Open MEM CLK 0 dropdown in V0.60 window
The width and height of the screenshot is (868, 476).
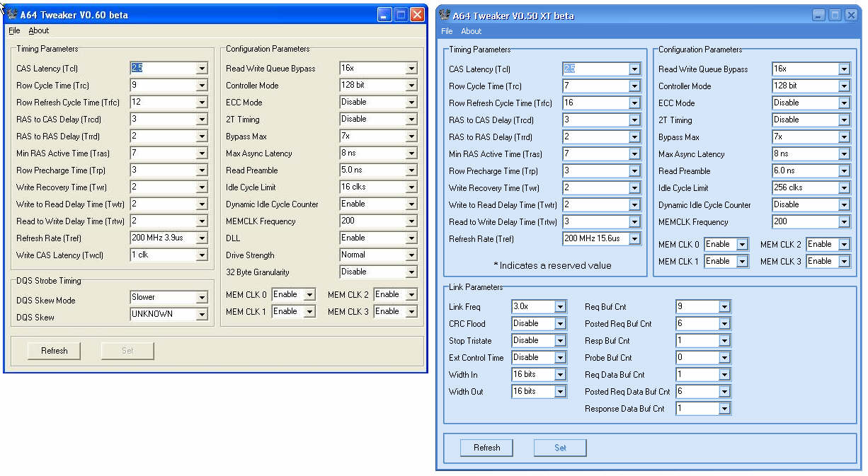(x=309, y=295)
